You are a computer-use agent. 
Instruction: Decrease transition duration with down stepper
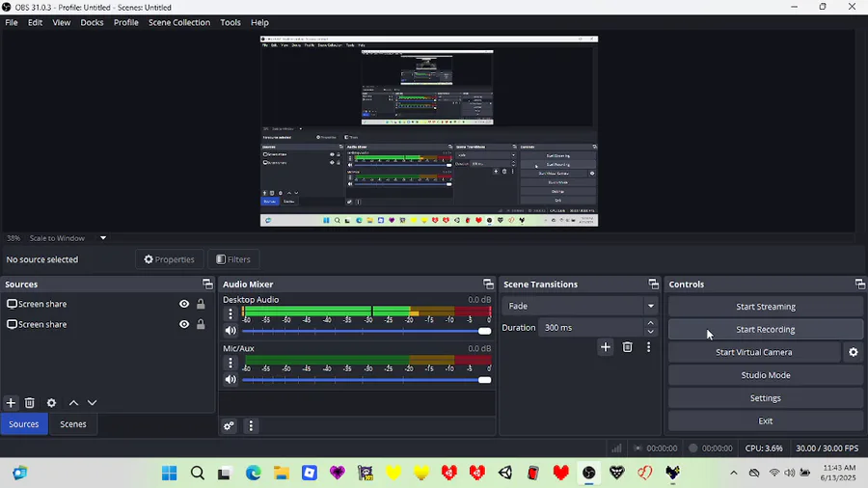(650, 332)
